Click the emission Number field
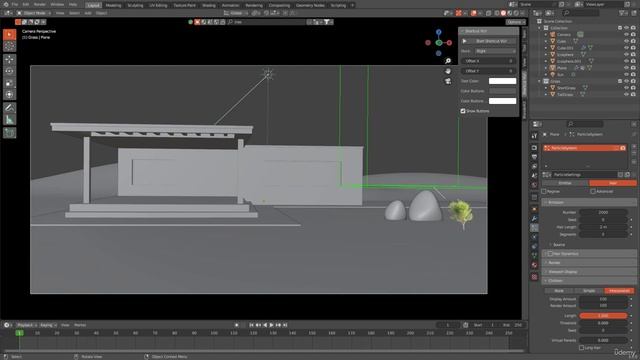Image resolution: width=640 pixels, height=360 pixels. pyautogui.click(x=603, y=212)
